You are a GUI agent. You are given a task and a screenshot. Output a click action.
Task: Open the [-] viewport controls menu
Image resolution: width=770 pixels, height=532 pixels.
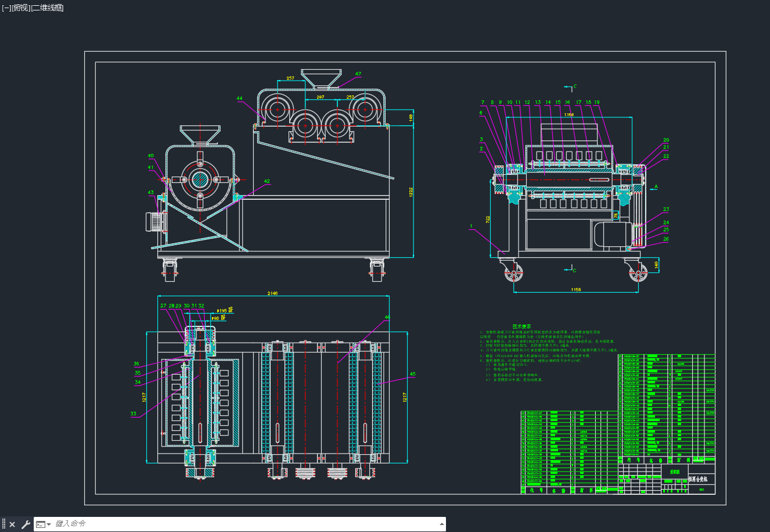click(6, 8)
